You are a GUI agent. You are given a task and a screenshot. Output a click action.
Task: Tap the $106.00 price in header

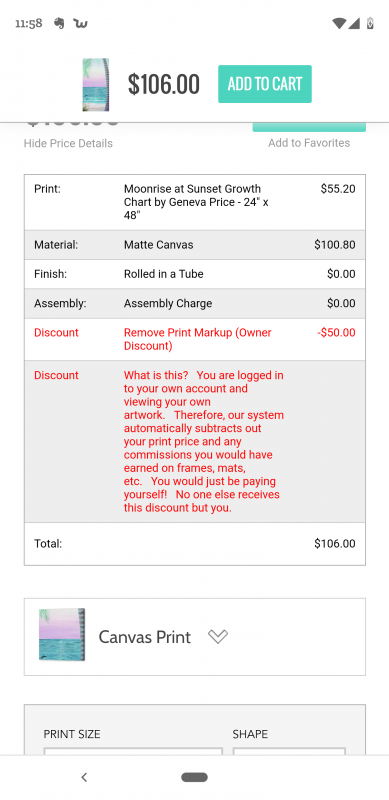coord(163,84)
